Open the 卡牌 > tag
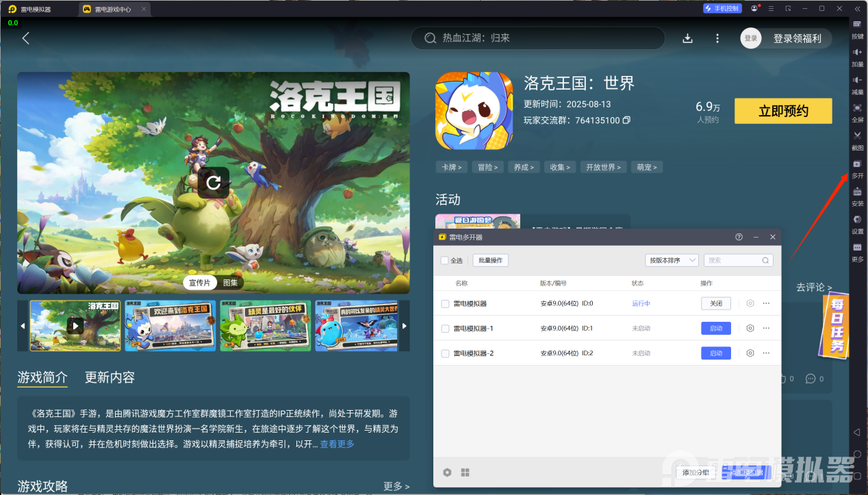Image resolution: width=868 pixels, height=495 pixels. tap(452, 167)
